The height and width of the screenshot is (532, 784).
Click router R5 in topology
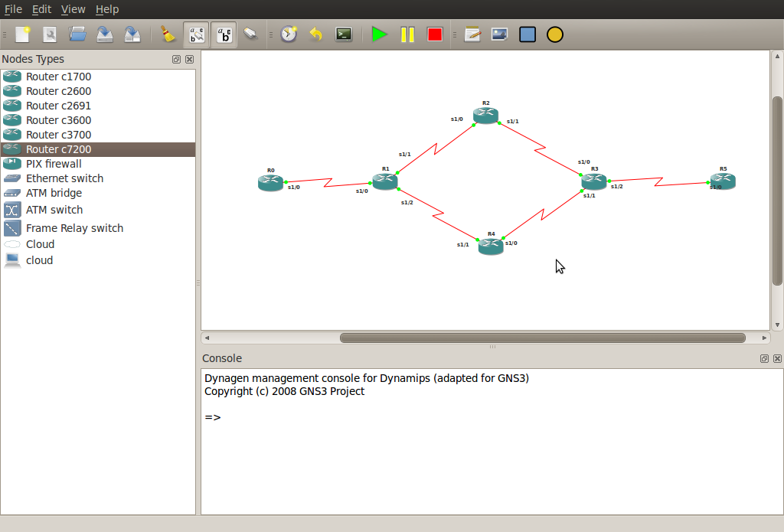(723, 181)
